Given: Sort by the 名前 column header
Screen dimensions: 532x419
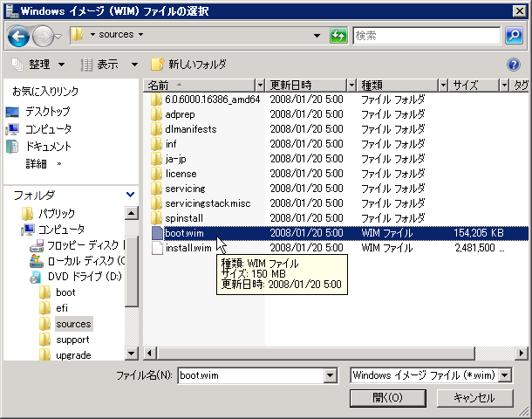Looking at the screenshot, I should (200, 85).
